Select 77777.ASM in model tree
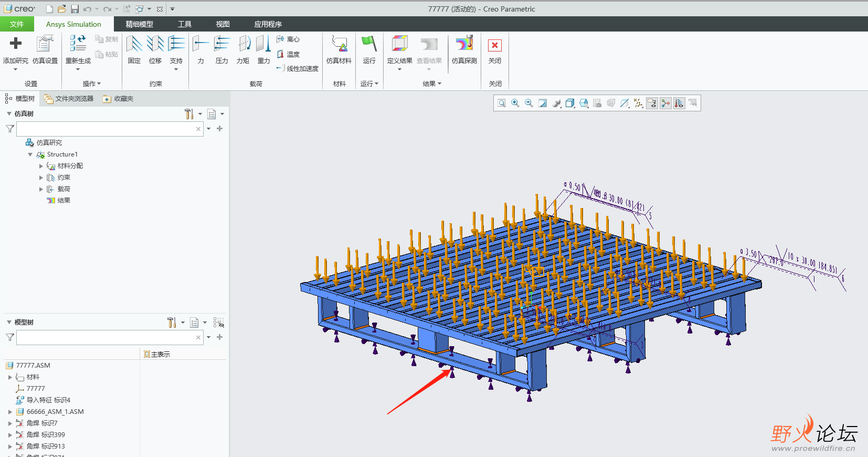 click(28, 366)
